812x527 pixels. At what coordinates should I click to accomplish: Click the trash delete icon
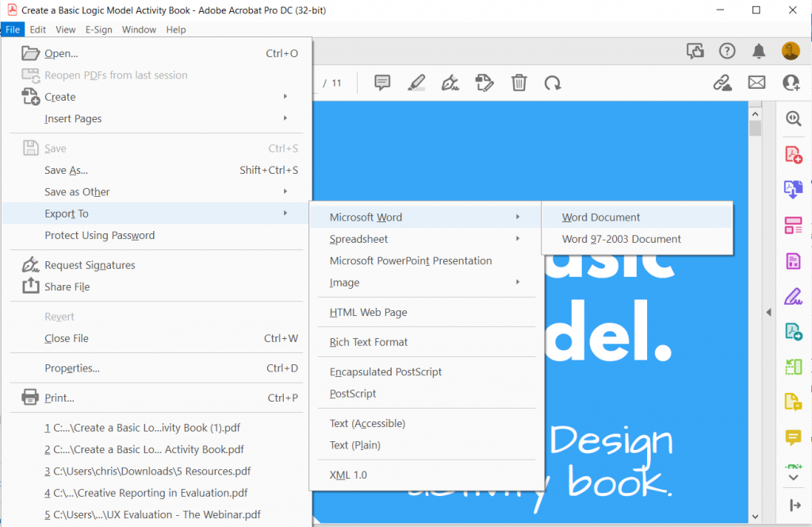click(x=519, y=83)
